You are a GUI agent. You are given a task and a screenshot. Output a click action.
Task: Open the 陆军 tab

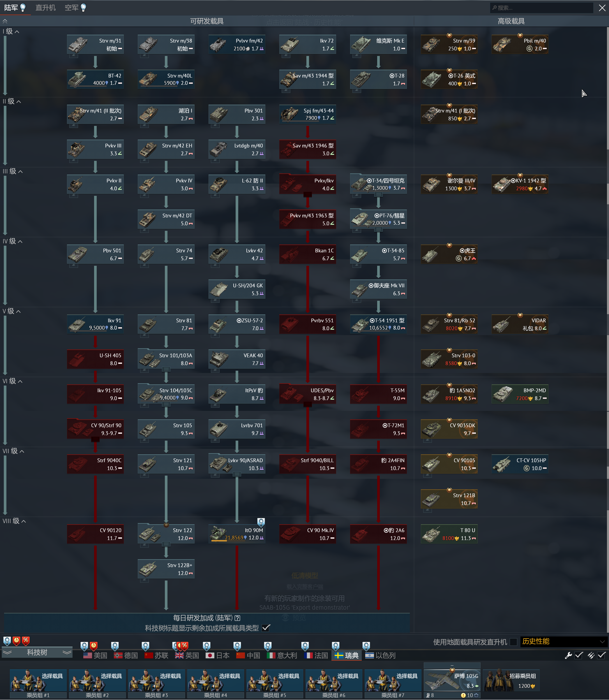click(x=15, y=8)
